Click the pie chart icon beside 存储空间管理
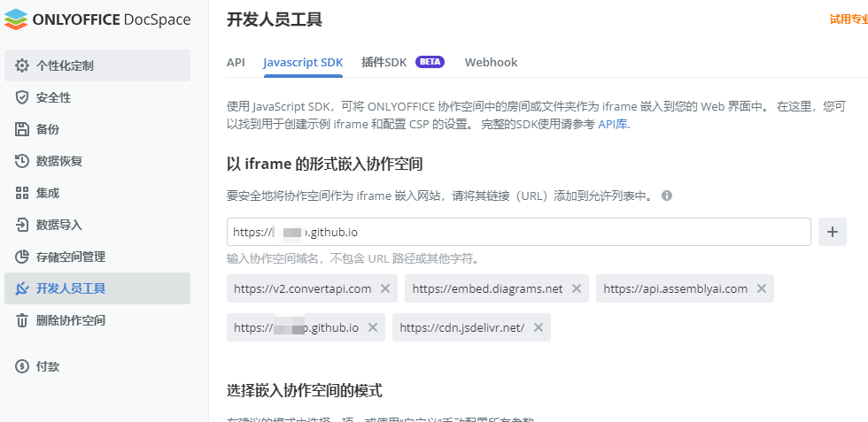Screen dimensions: 868x422 21,257
